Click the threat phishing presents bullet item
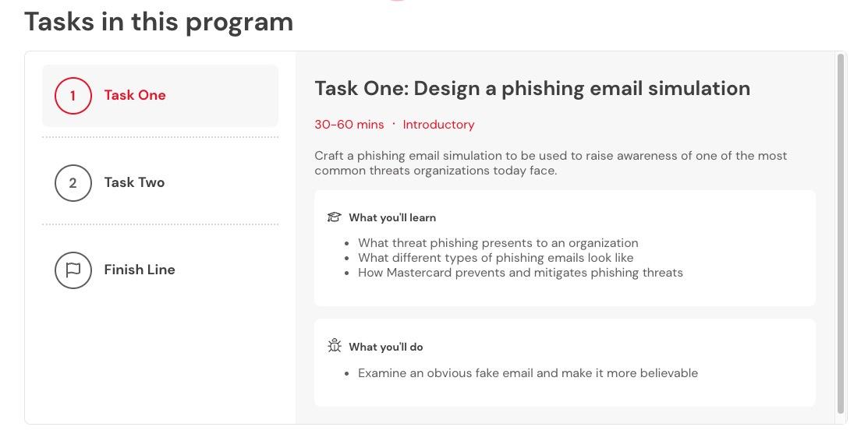The image size is (868, 434). pyautogui.click(x=498, y=242)
